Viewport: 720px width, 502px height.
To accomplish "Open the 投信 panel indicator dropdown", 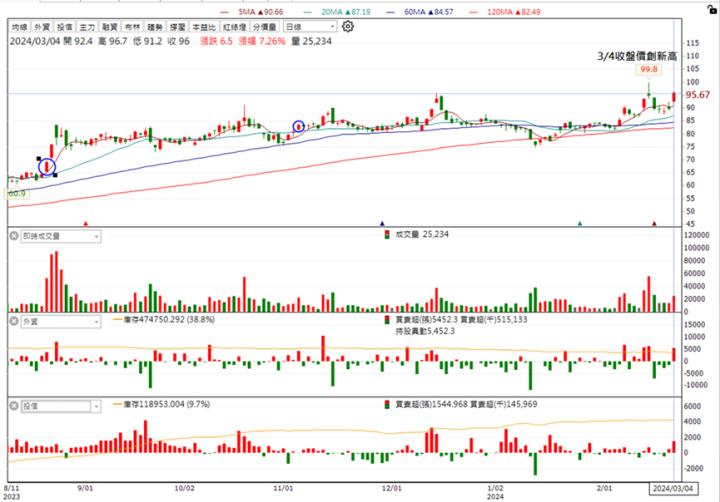I will (96, 406).
